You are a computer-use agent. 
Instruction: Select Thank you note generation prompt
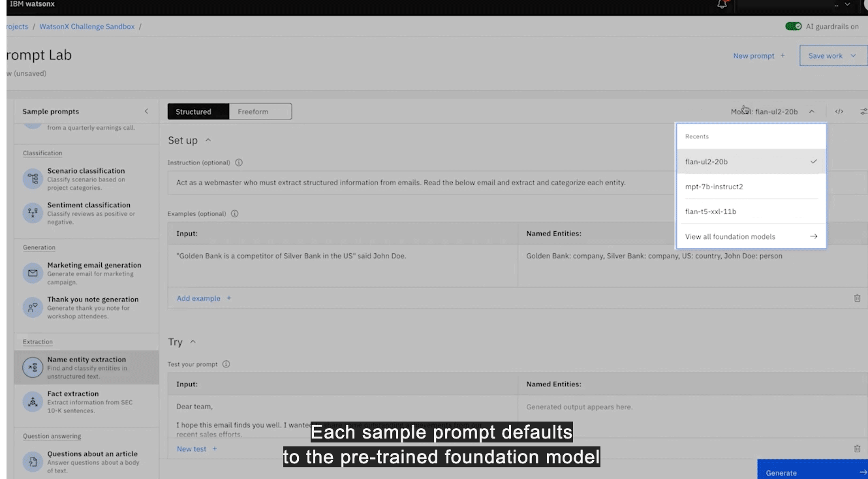86,308
